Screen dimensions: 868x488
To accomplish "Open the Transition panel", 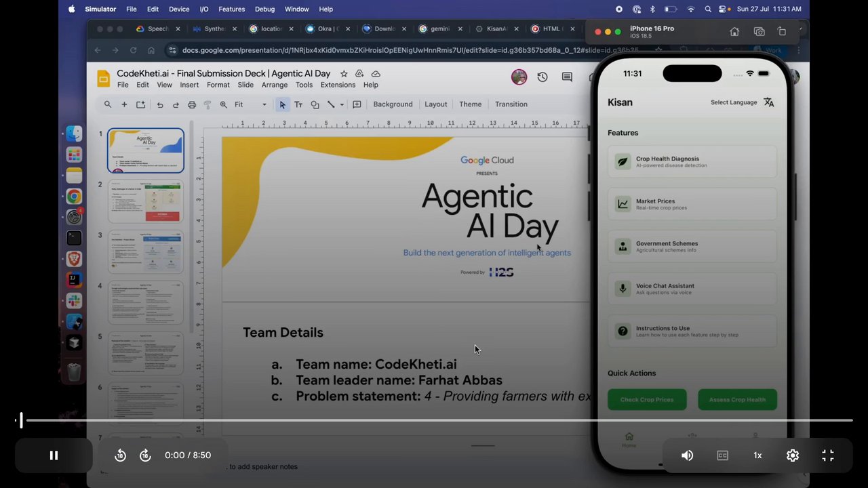I will [511, 104].
